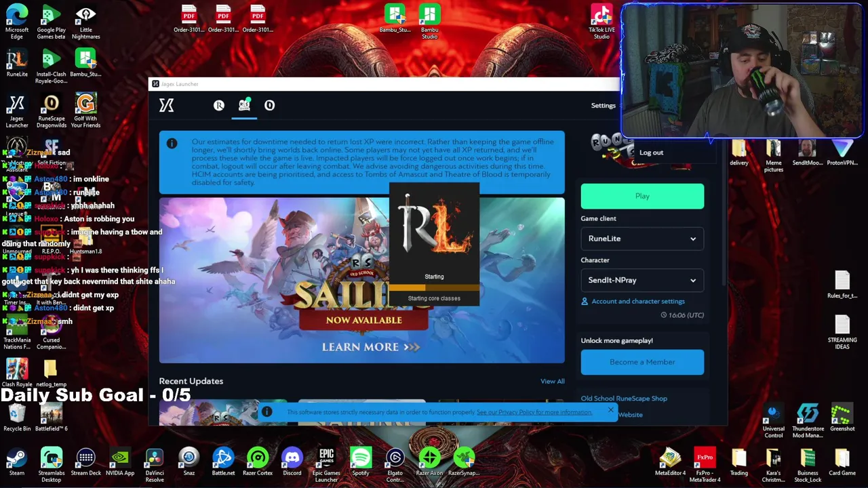This screenshot has width=868, height=488.
Task: Open Spotify desktop icon
Action: 361,462
